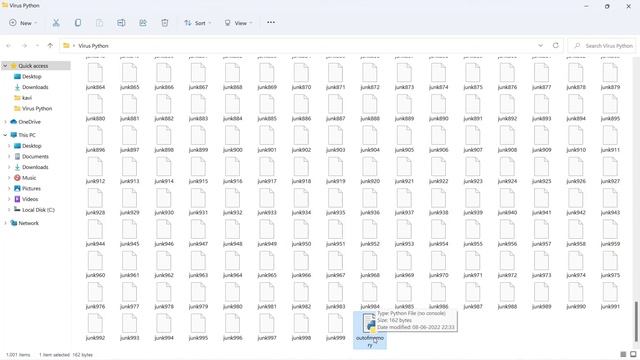Open Documents under This PC

35,156
